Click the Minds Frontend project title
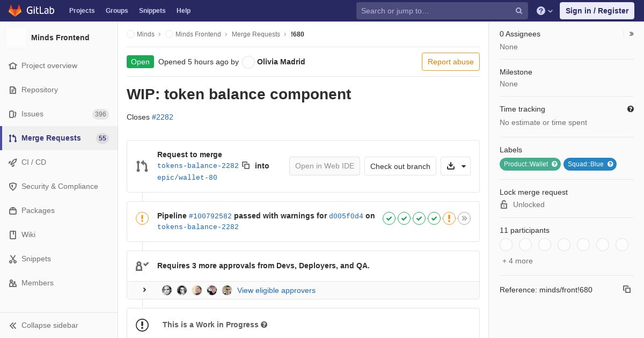This screenshot has height=338, width=644. pos(60,38)
